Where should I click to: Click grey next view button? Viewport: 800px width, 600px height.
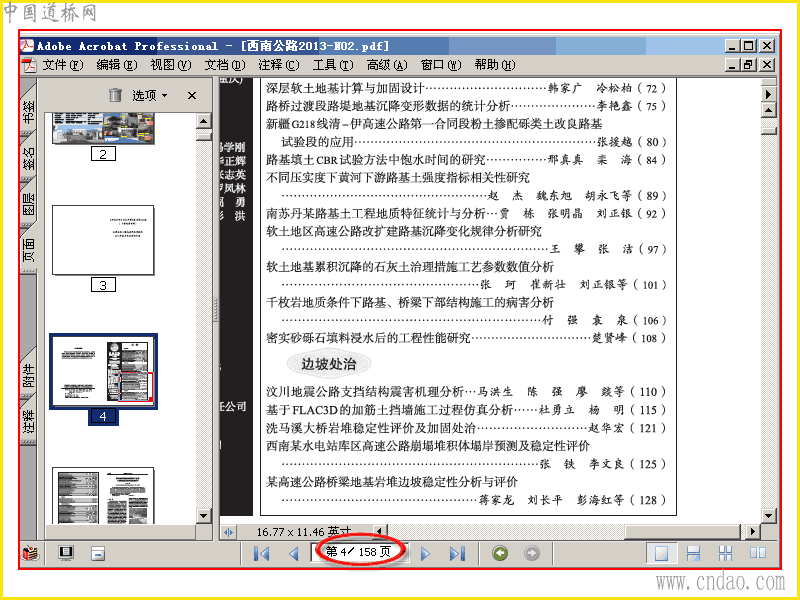coord(532,553)
